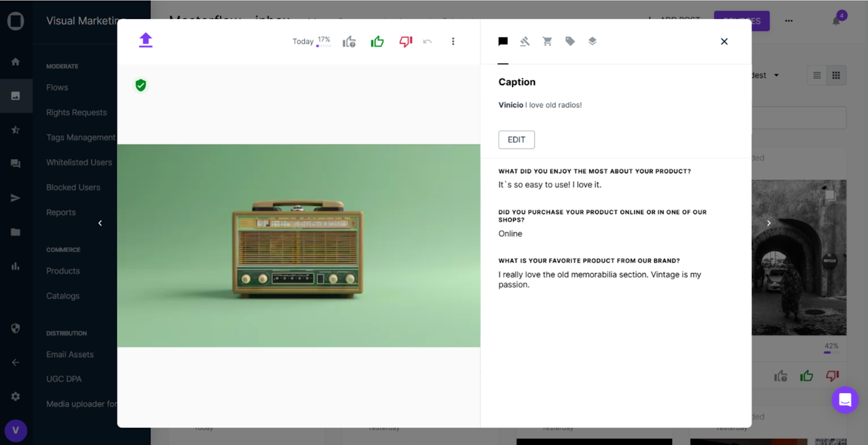Screen dimensions: 868x445
Task: Approve the post with green thumbs-up
Action: point(377,42)
